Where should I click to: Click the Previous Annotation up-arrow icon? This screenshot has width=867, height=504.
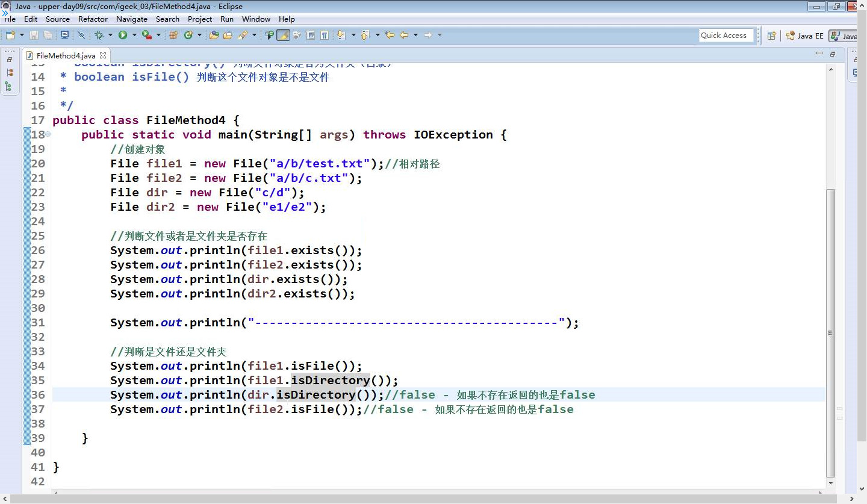click(x=365, y=35)
